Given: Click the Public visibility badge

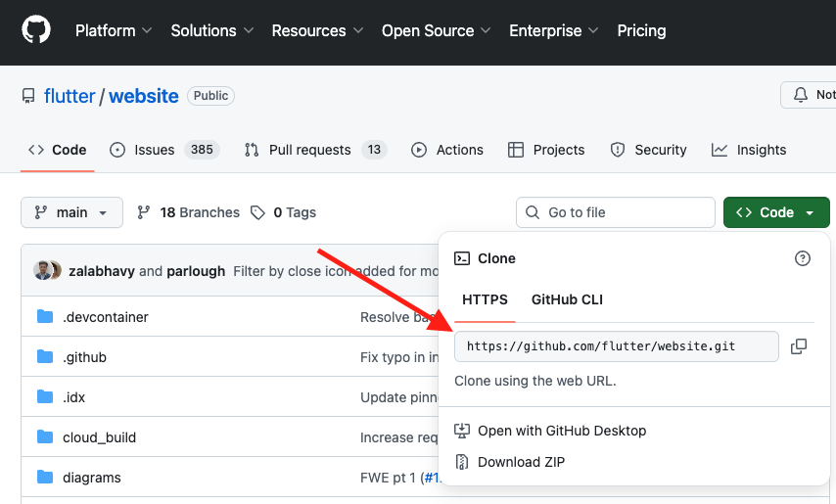Looking at the screenshot, I should pos(210,96).
